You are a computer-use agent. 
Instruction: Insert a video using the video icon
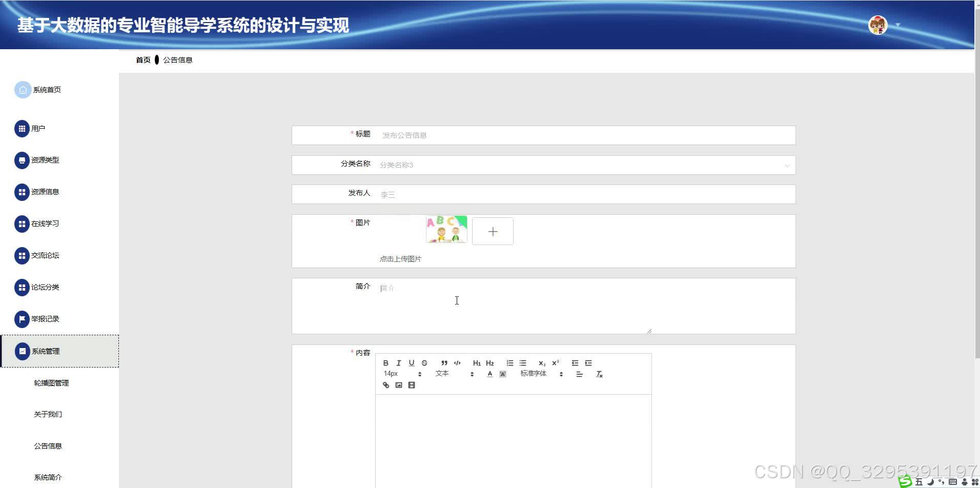pyautogui.click(x=412, y=385)
